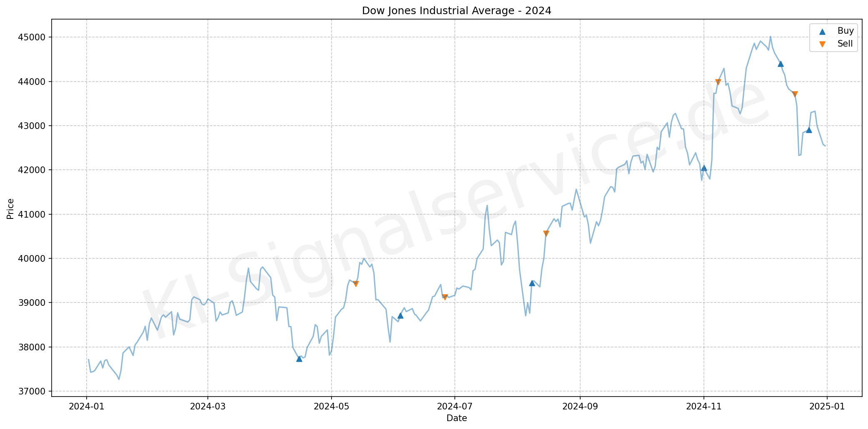The image size is (868, 429).
Task: Click the "Price" y-axis label
Action: pyautogui.click(x=11, y=208)
